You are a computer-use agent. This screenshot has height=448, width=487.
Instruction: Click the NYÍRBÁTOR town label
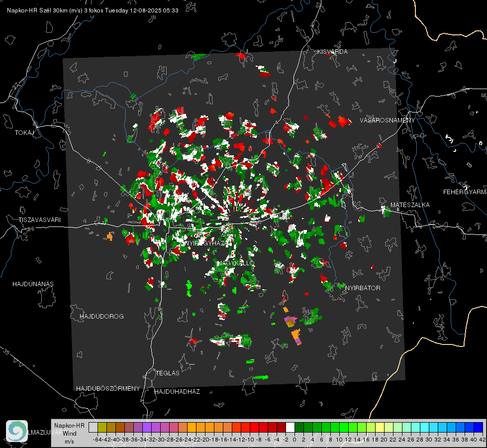363,288
